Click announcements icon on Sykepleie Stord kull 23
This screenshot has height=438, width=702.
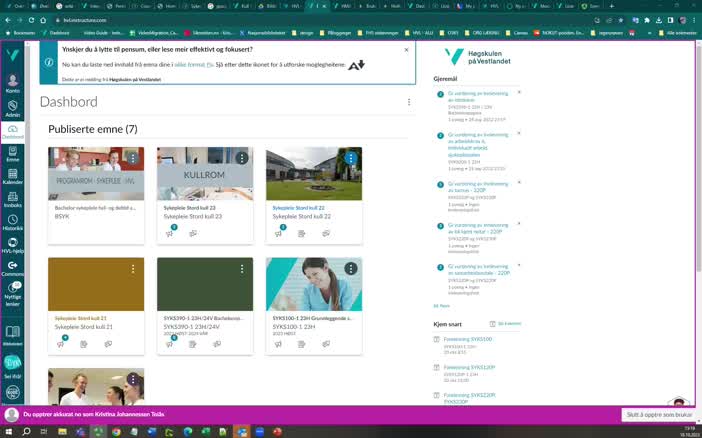pos(170,233)
